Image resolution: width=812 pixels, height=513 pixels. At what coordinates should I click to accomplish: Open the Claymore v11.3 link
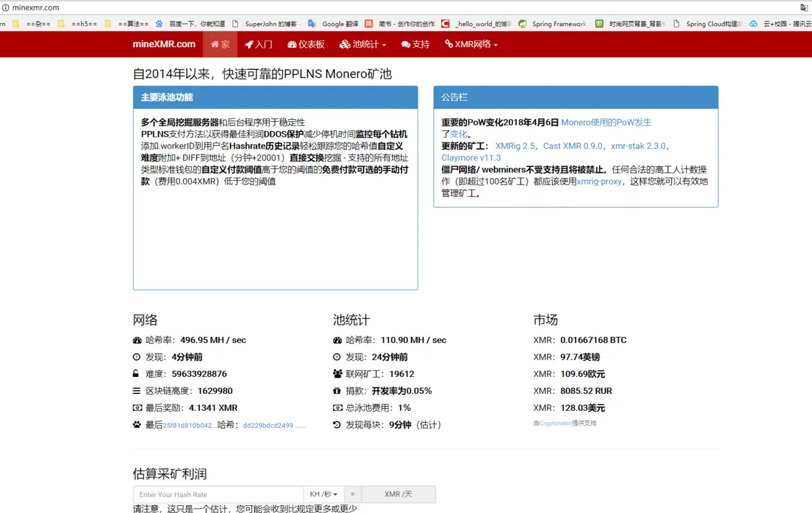pos(471,158)
